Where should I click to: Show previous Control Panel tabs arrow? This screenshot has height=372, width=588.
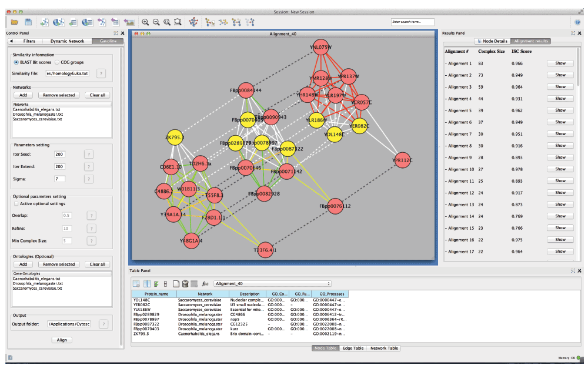click(x=11, y=41)
